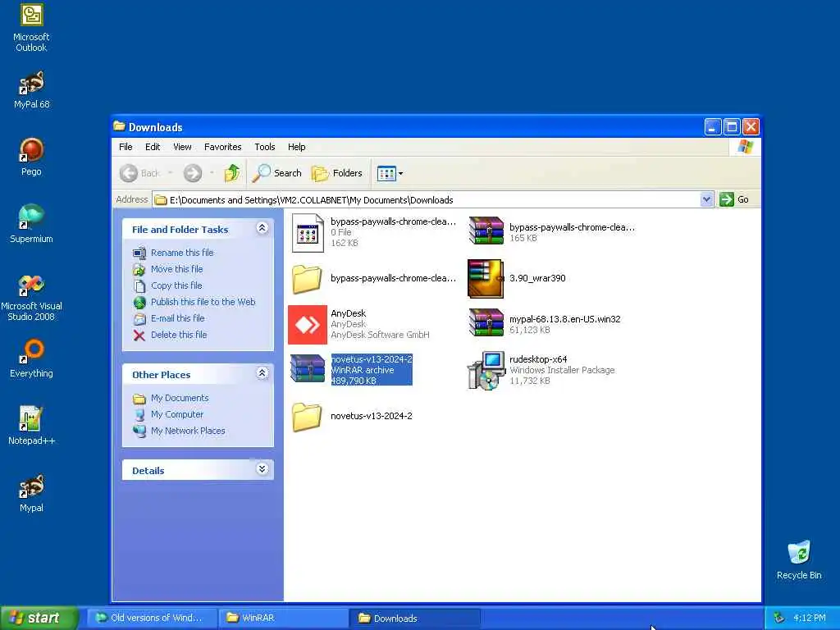Go to My Computer in Other Places
Viewport: 840px width, 630px height.
click(x=177, y=414)
